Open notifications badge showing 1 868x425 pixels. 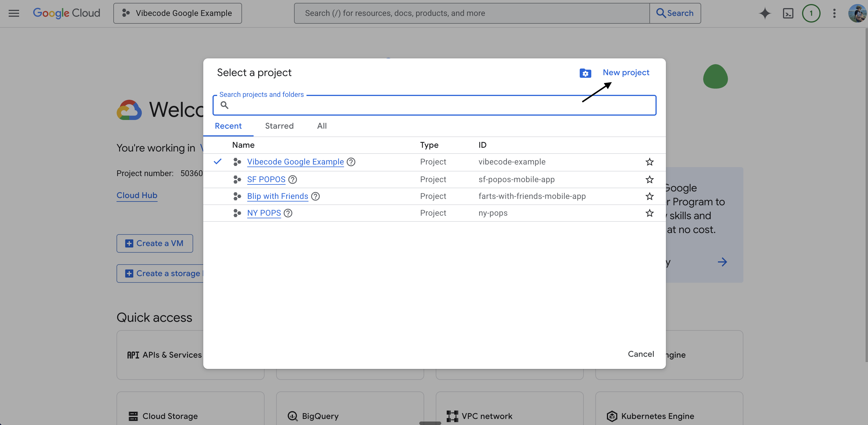pyautogui.click(x=811, y=13)
